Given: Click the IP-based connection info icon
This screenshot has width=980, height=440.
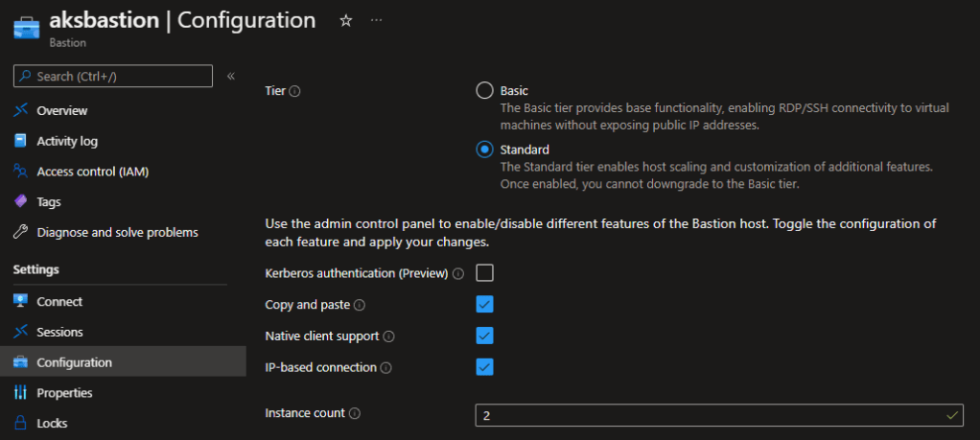Looking at the screenshot, I should [385, 367].
